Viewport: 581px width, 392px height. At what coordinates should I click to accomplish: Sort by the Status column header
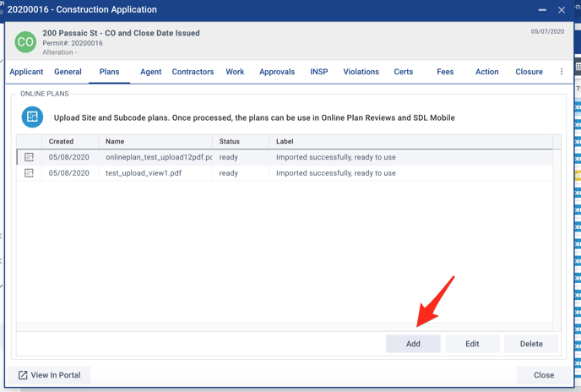(x=241, y=141)
